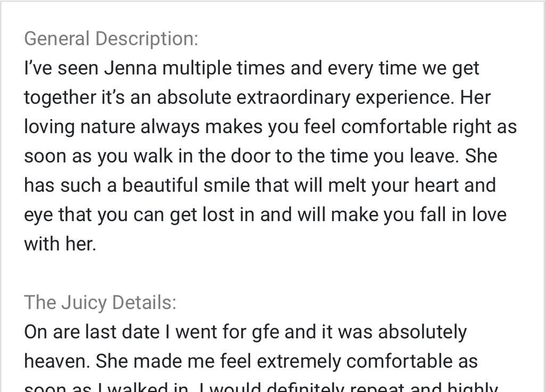
Task: Click the word "absolutely" in the details section
Action: (422, 332)
